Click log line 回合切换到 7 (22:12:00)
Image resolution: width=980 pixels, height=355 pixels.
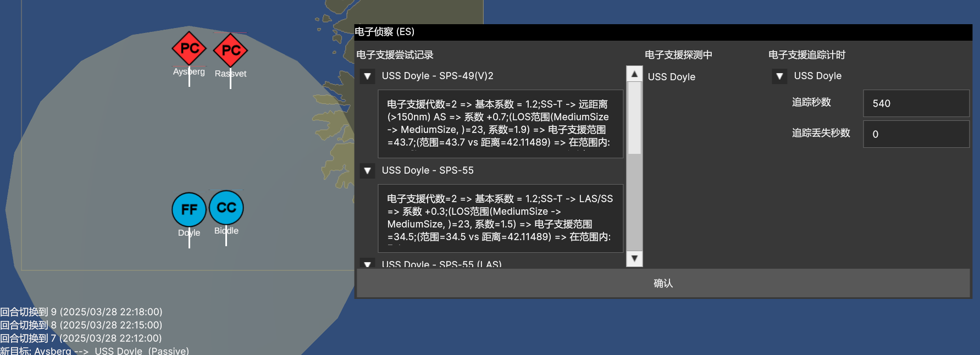click(81, 339)
